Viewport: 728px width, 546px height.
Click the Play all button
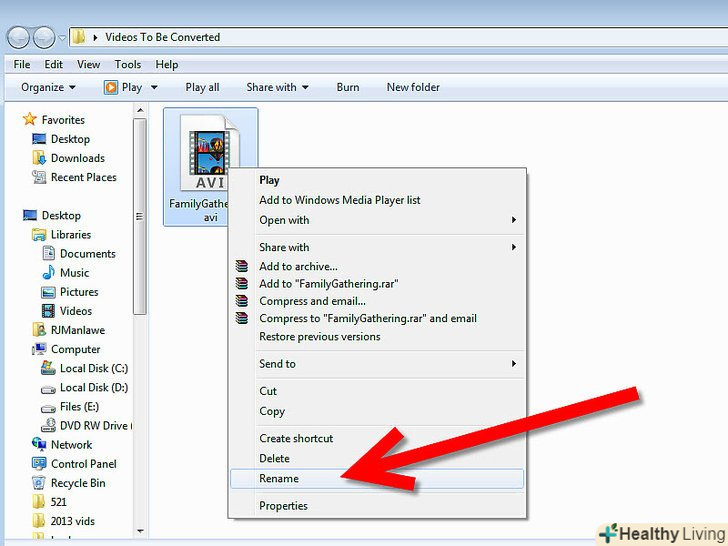pyautogui.click(x=202, y=87)
